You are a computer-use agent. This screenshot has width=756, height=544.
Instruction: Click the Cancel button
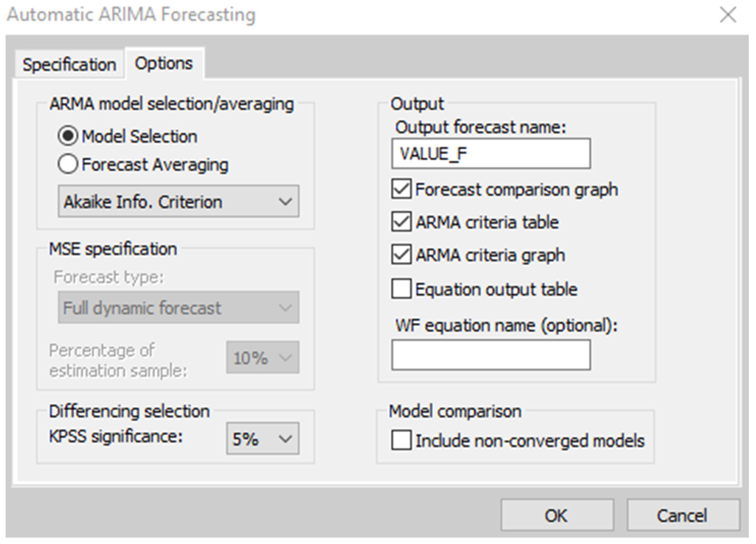(x=683, y=515)
